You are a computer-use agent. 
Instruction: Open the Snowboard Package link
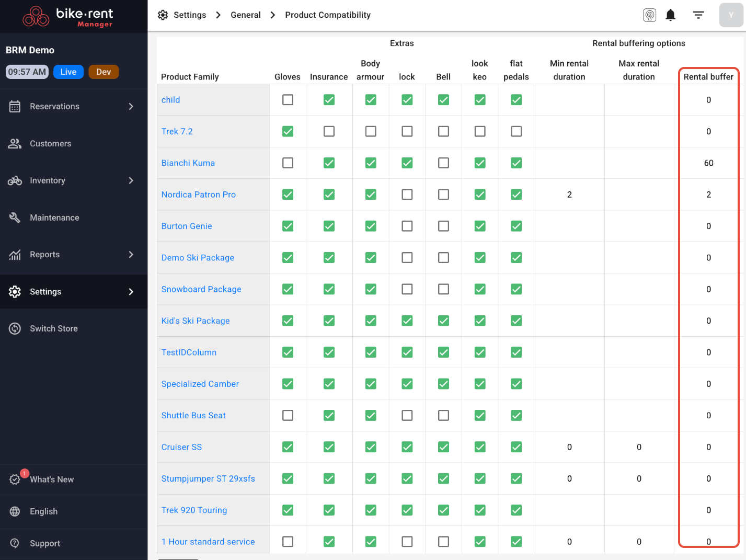(201, 289)
